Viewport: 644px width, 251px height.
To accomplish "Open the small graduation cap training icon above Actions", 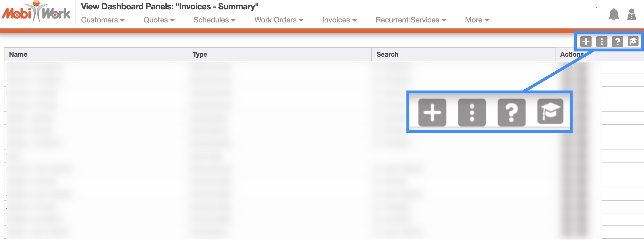I will [x=633, y=41].
